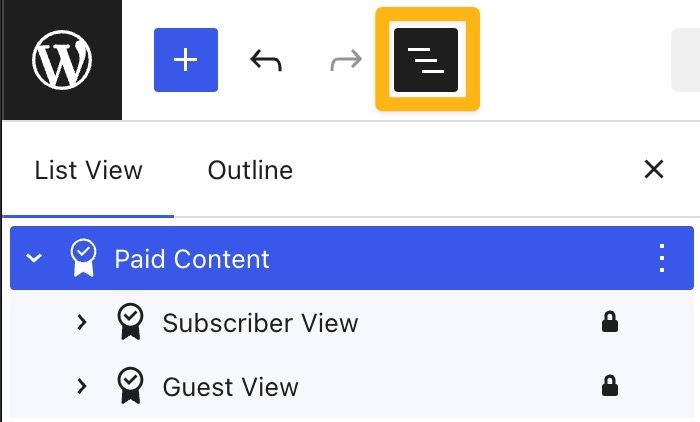
Task: Switch to the List View tab
Action: [88, 170]
